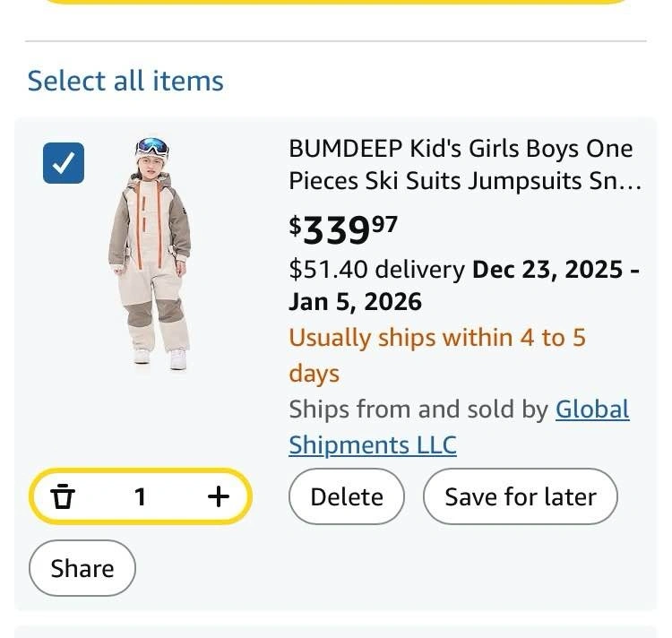Click the Select all items link
The image size is (672, 638).
pyautogui.click(x=125, y=81)
